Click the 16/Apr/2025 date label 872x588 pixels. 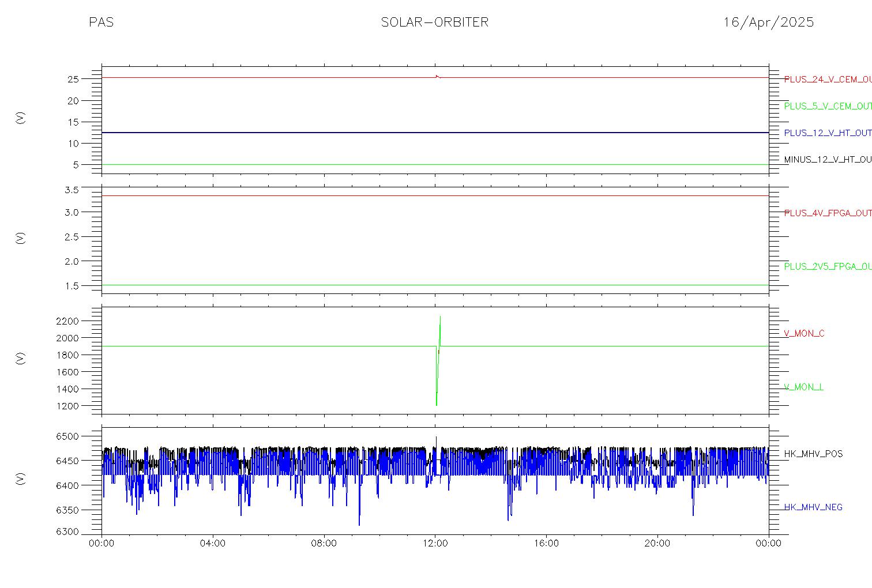coord(769,22)
